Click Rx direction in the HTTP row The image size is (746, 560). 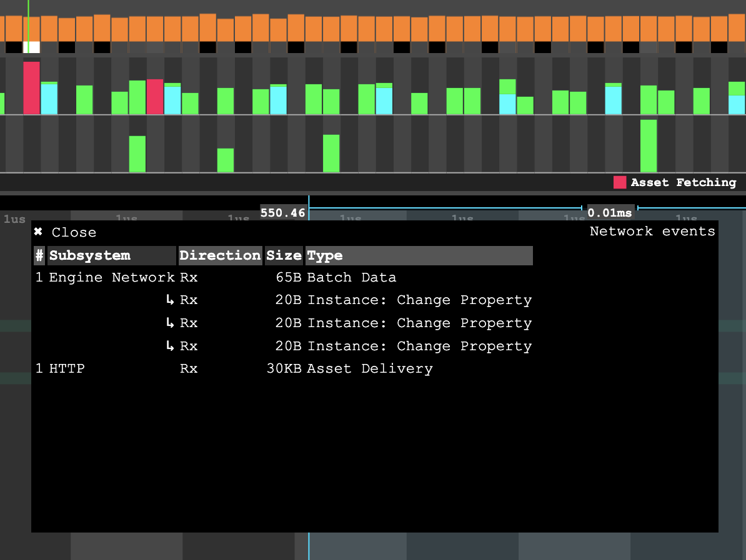tap(189, 368)
